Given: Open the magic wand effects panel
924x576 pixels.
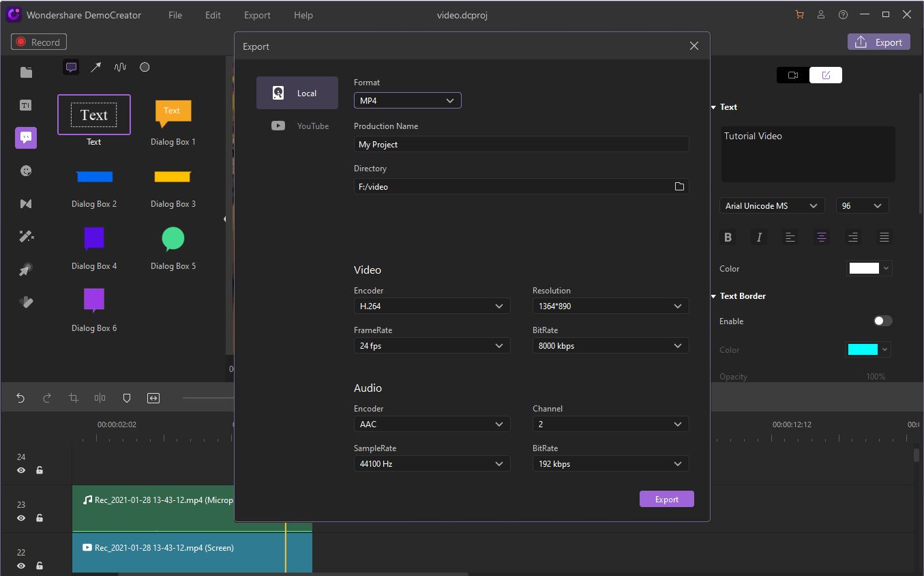Looking at the screenshot, I should 26,236.
